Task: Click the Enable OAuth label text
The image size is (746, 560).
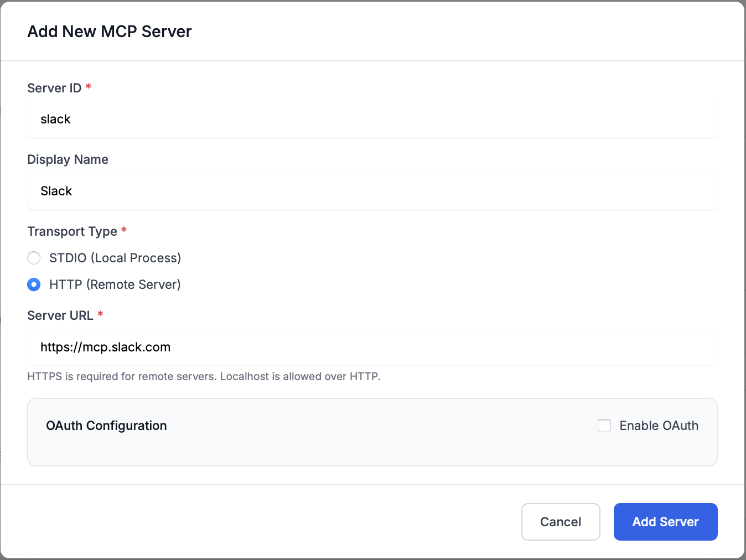Action: (x=659, y=426)
